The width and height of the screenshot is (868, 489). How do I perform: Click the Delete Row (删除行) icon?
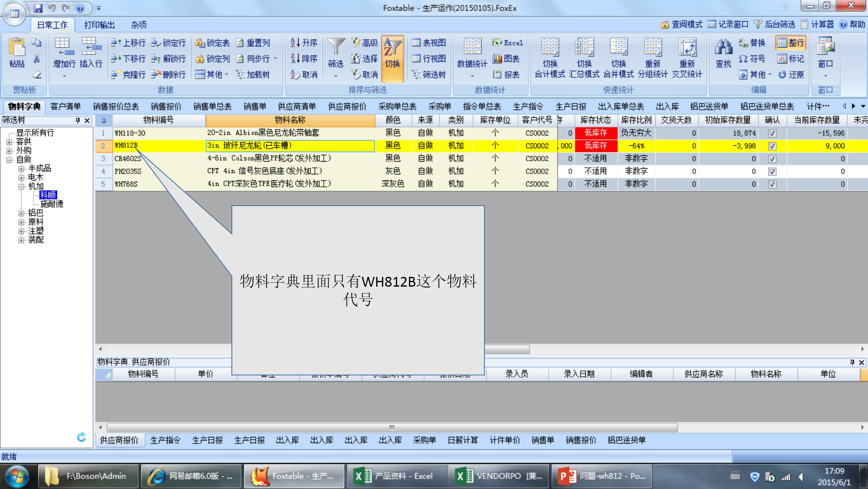click(x=168, y=75)
